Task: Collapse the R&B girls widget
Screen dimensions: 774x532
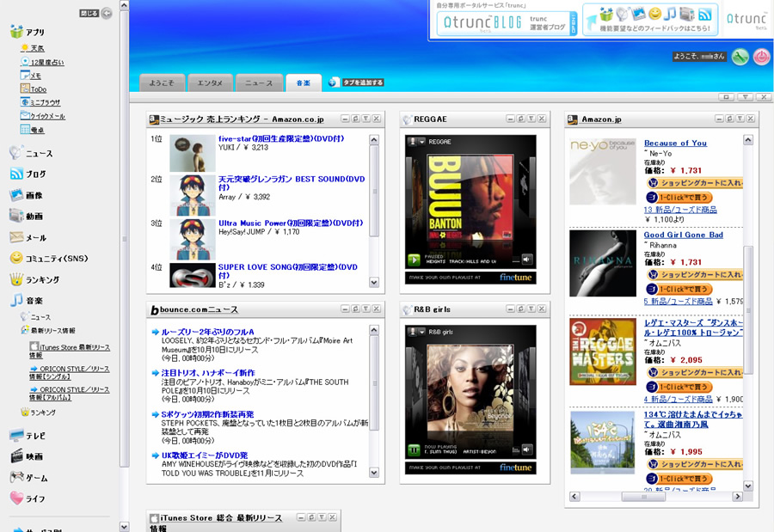Action: click(510, 309)
